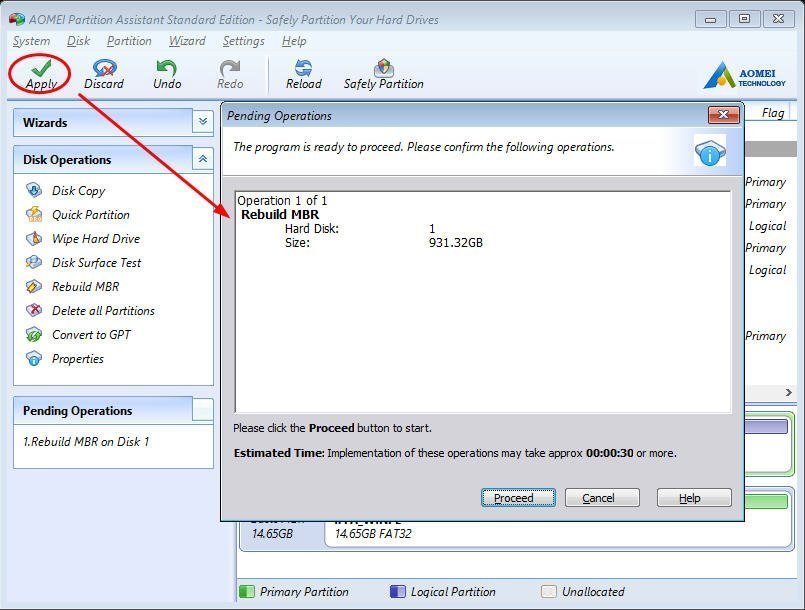Select the Quick Partition text label
Screen dimensions: 805x610
tap(91, 215)
